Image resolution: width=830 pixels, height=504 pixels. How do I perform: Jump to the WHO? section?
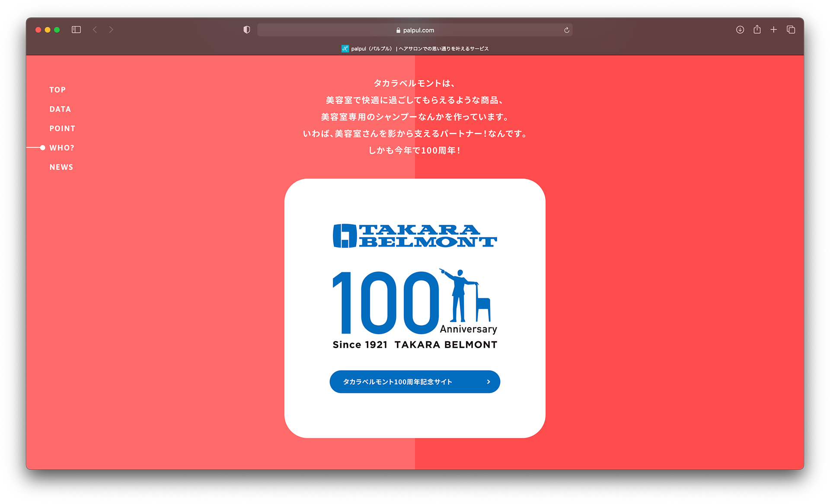[62, 148]
